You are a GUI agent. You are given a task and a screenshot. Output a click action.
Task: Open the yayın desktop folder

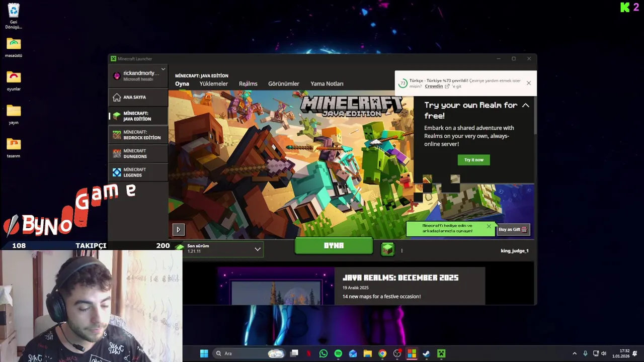pos(14,114)
